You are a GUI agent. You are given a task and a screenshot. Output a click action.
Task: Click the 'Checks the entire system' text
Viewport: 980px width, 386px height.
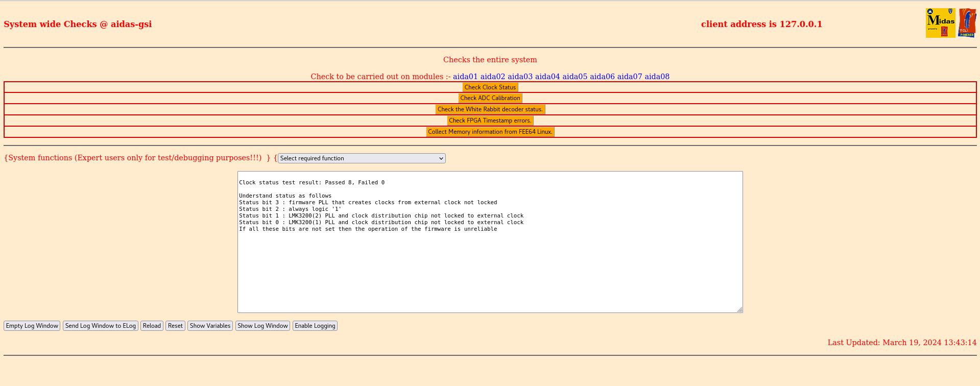(490, 60)
